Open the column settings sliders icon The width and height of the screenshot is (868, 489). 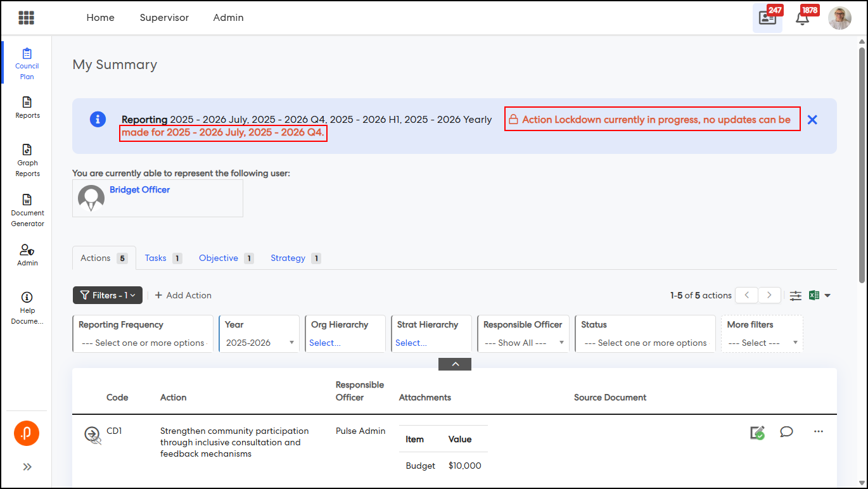tap(796, 295)
